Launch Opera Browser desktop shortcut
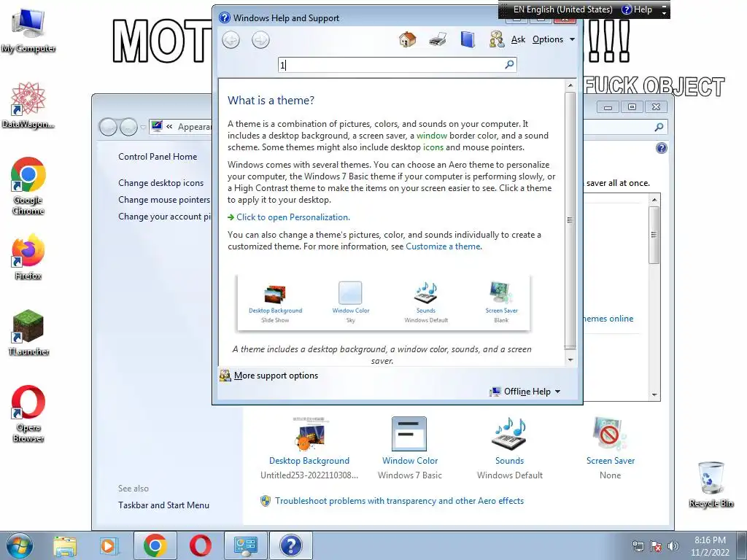Image resolution: width=747 pixels, height=560 pixels. click(28, 414)
